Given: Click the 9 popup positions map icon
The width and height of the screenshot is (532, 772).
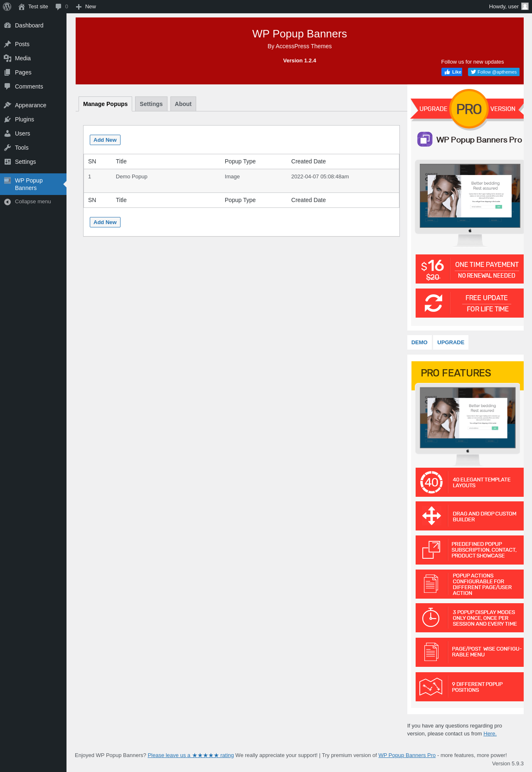Looking at the screenshot, I should (431, 687).
